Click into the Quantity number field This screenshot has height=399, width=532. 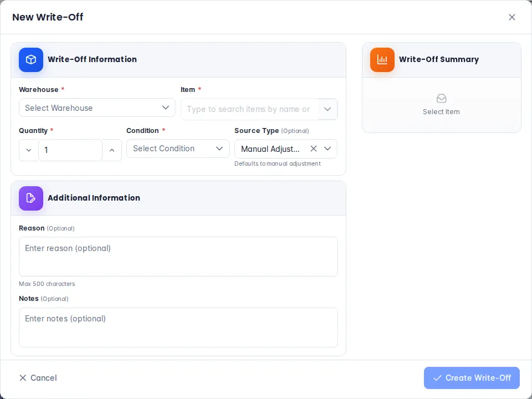[70, 150]
